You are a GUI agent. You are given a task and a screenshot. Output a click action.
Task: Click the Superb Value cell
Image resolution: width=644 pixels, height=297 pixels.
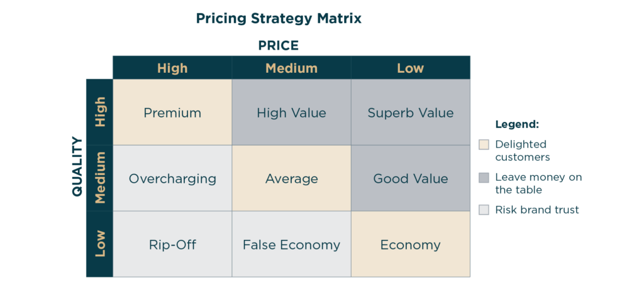click(x=410, y=113)
